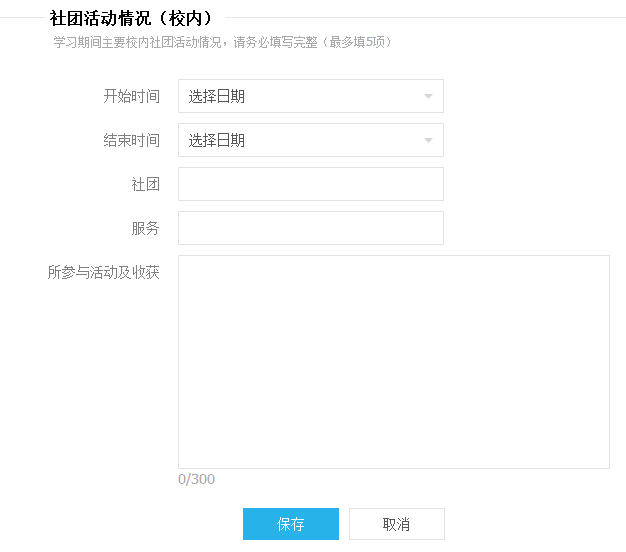Click the 0/300 character counter
626x552 pixels.
[x=196, y=479]
